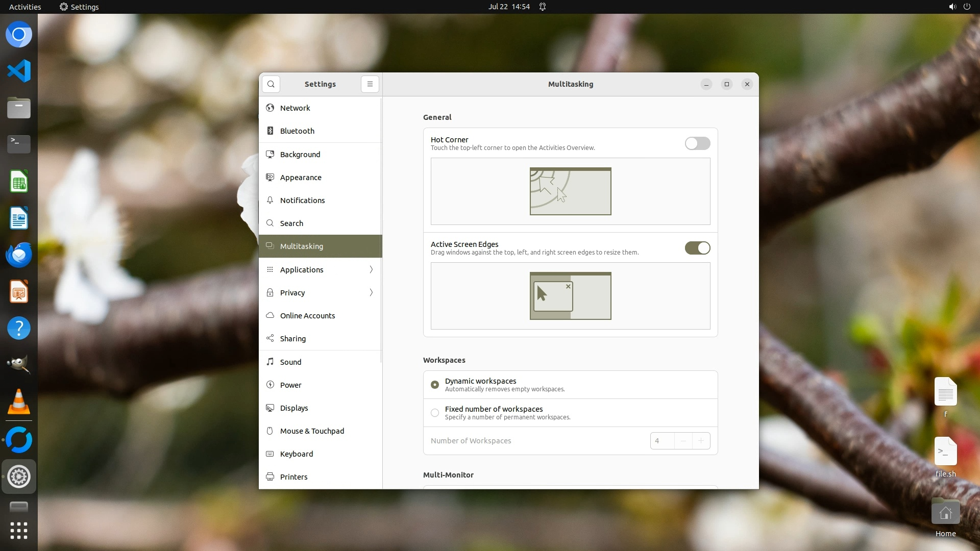The height and width of the screenshot is (551, 980).
Task: Click the plus button for workspaces number
Action: 701,441
